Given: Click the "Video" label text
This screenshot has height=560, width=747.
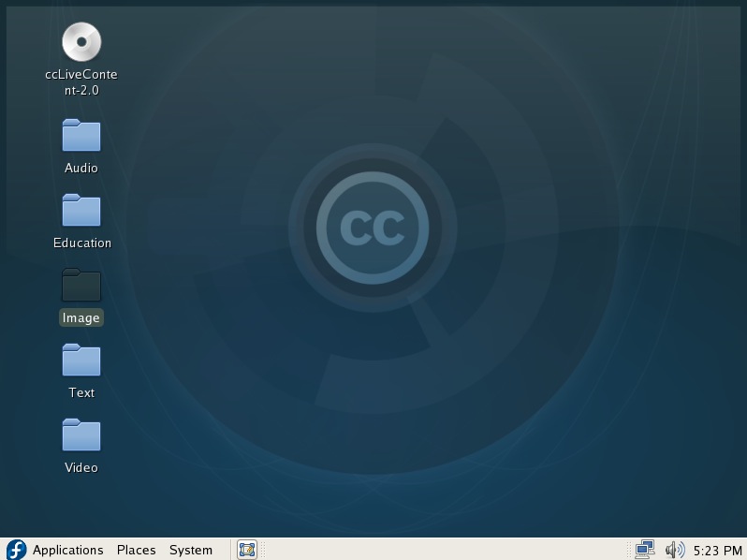Looking at the screenshot, I should click(x=81, y=467).
